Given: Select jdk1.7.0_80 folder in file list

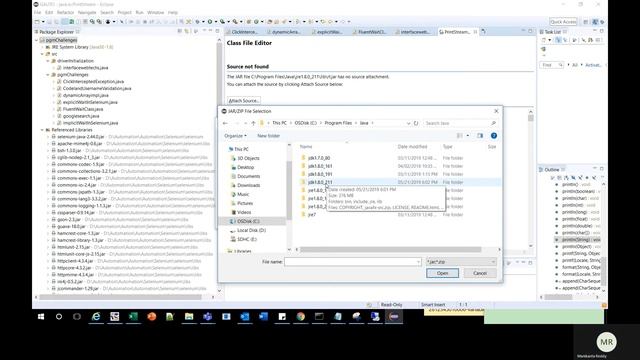Looking at the screenshot, I should [x=319, y=158].
